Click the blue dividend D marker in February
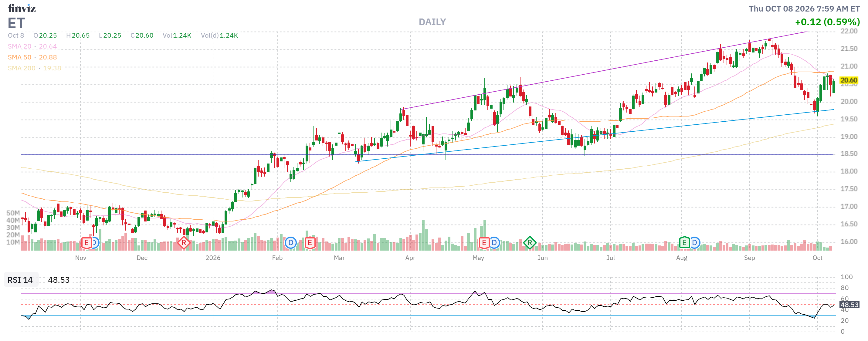868x341 pixels. coord(291,243)
